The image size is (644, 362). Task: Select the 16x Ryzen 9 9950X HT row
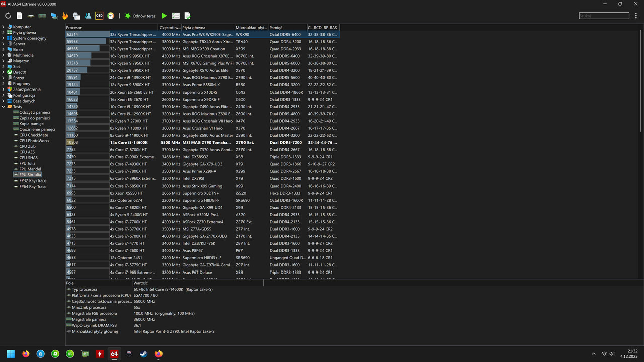tap(203, 56)
